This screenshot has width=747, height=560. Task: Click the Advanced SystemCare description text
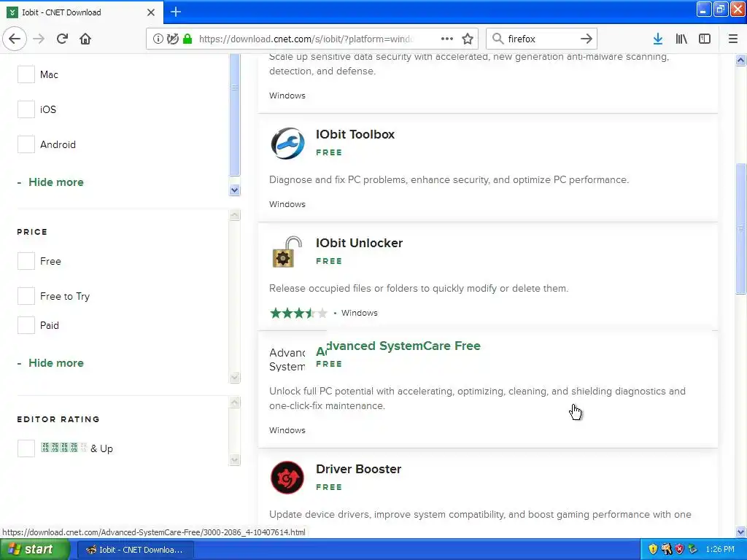click(477, 398)
